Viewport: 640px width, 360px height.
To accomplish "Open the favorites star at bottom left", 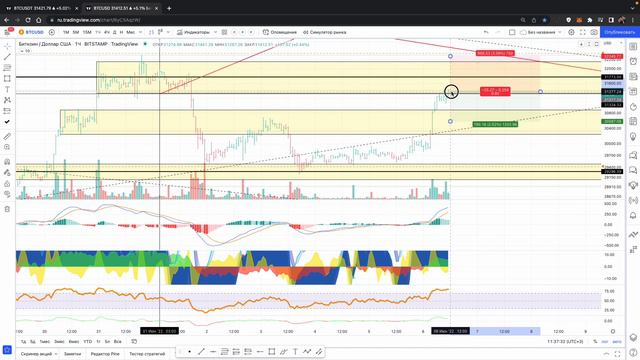I will pyautogui.click(x=7, y=350).
